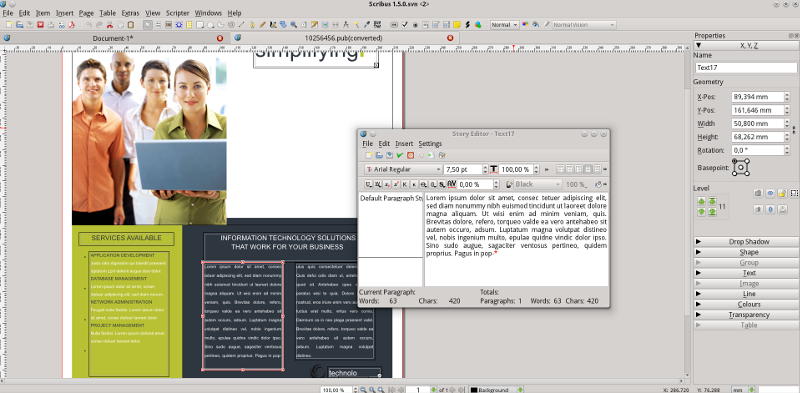
Task: Click the Name field containing Text17
Action: click(x=746, y=67)
